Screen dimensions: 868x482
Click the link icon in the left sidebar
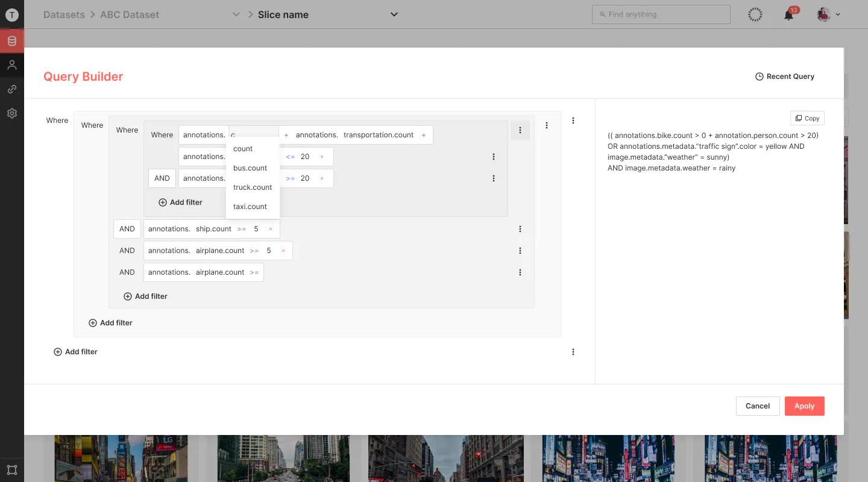point(12,89)
